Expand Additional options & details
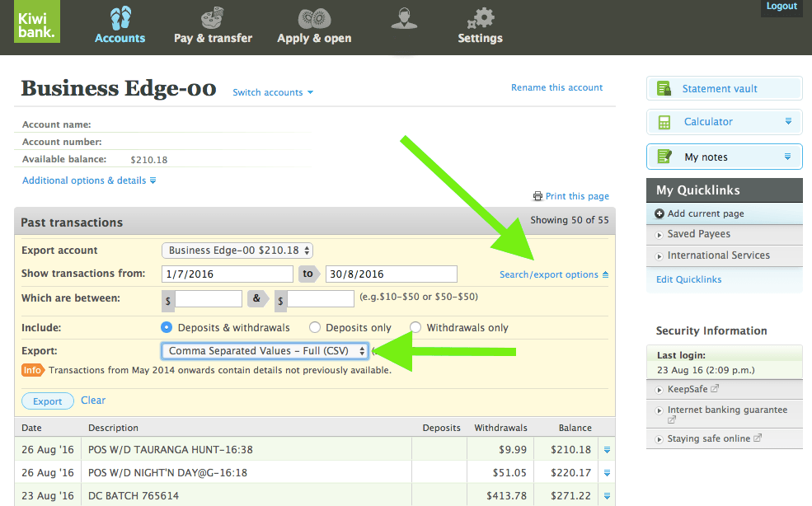Screen dimensions: 812x506 (x=89, y=180)
